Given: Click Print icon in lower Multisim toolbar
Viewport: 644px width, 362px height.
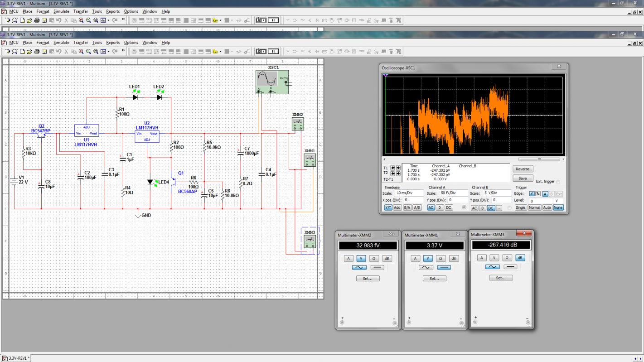Looking at the screenshot, I should point(37,52).
